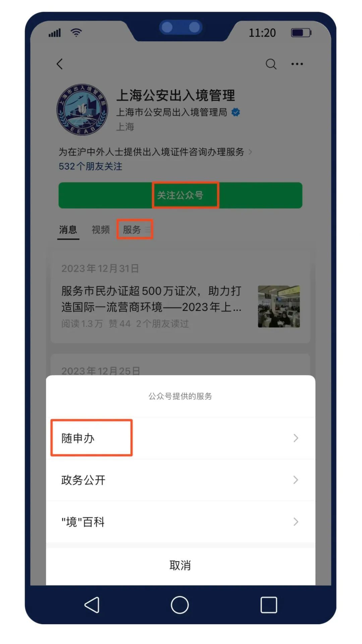Switch to the 视频 tab
362x644 pixels.
click(101, 229)
